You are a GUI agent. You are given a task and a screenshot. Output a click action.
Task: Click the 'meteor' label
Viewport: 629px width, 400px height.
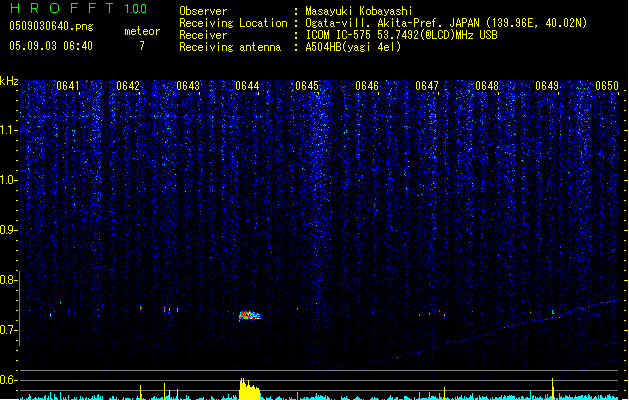coord(142,31)
